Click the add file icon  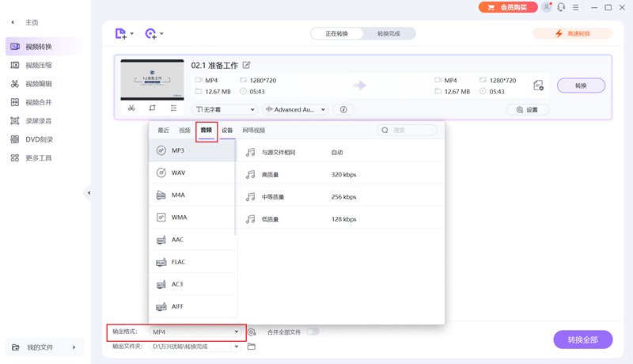point(121,33)
